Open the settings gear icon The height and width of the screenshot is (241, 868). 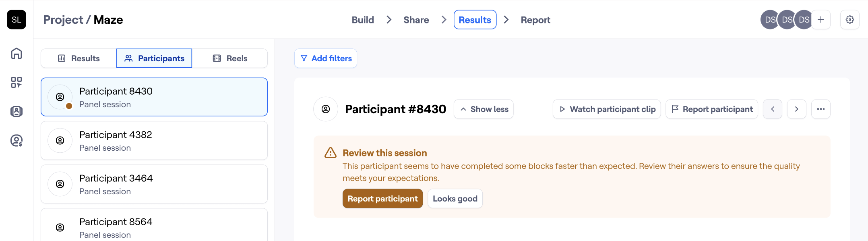(849, 20)
